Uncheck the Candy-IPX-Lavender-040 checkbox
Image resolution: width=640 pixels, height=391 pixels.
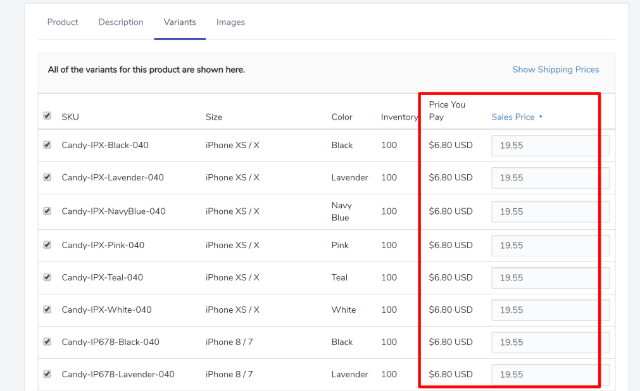47,177
